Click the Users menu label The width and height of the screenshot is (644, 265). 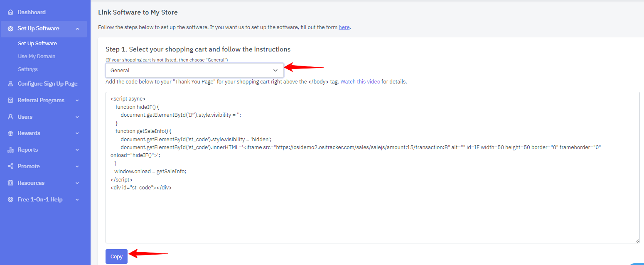click(25, 117)
